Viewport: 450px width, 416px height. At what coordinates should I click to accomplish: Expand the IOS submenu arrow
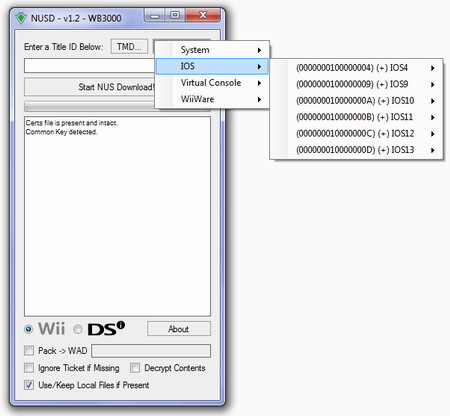point(259,67)
